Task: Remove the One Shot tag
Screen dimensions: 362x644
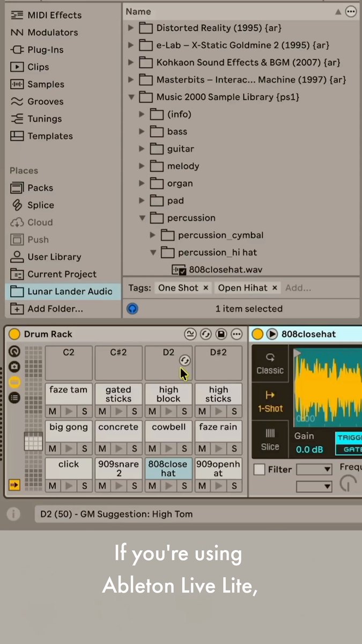Action: (x=205, y=288)
